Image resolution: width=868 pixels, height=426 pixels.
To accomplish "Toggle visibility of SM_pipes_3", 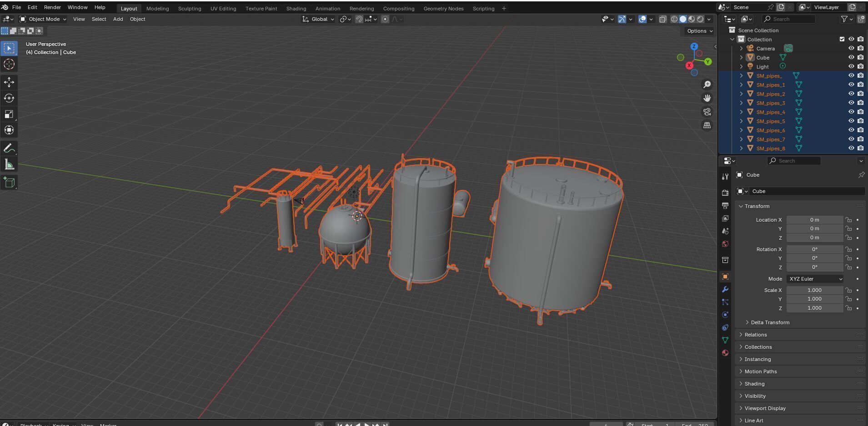I will pyautogui.click(x=851, y=103).
